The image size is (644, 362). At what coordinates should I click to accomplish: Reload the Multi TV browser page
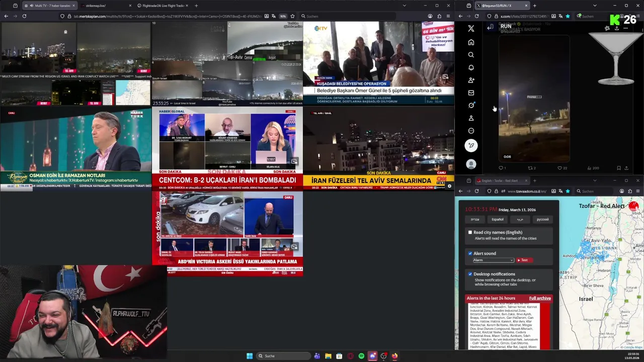pos(24,16)
